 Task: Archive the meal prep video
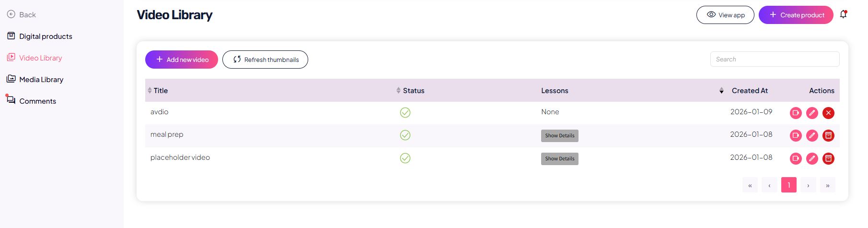coord(828,135)
